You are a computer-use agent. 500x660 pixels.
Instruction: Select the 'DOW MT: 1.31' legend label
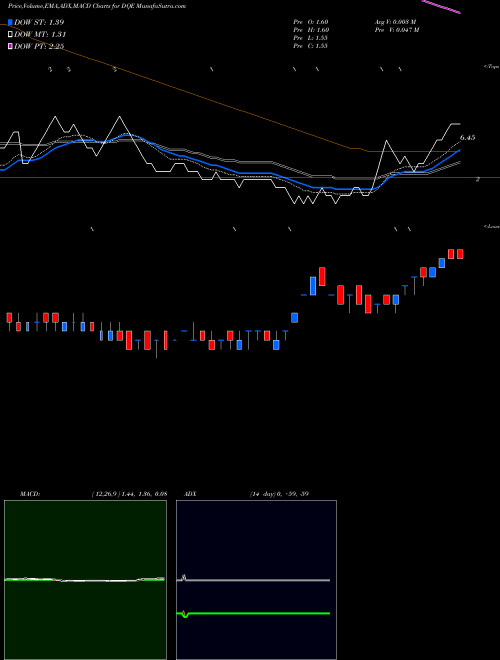(x=40, y=35)
